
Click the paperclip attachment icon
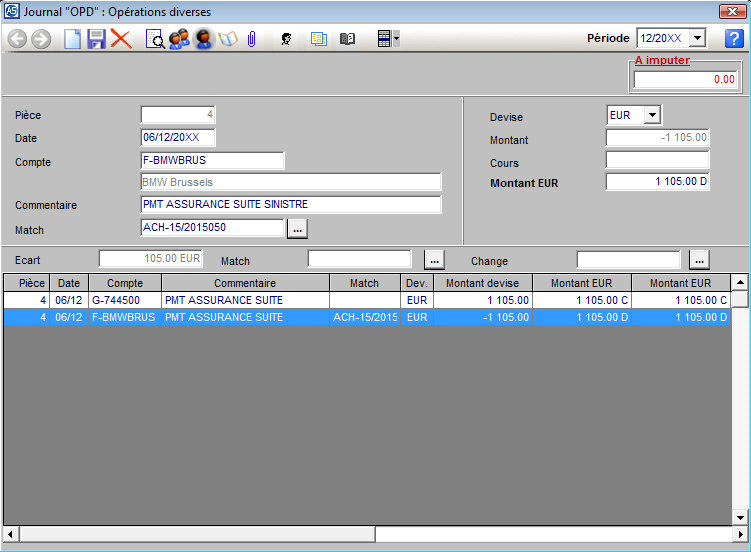click(x=252, y=39)
